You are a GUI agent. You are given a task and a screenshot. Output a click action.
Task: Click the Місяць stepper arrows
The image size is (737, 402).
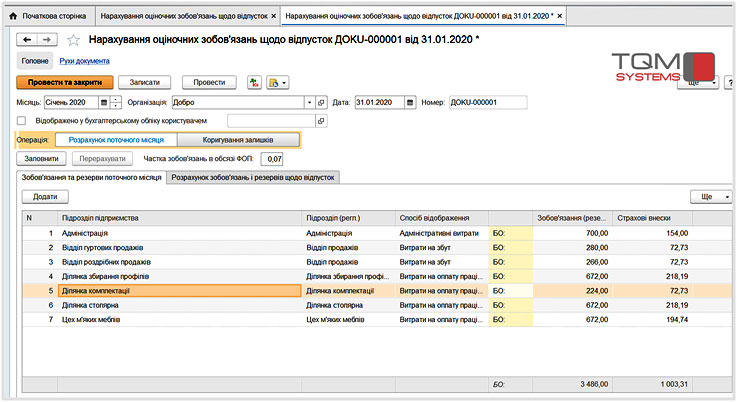point(116,102)
